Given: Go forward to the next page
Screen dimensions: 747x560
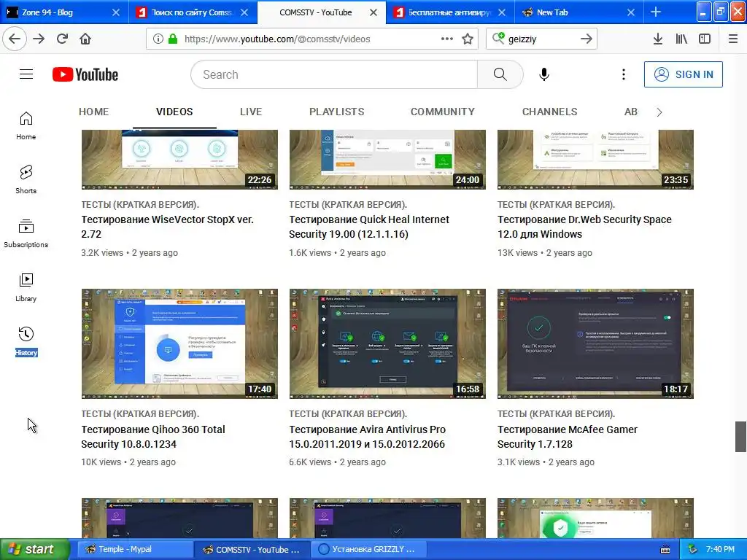Looking at the screenshot, I should [39, 39].
